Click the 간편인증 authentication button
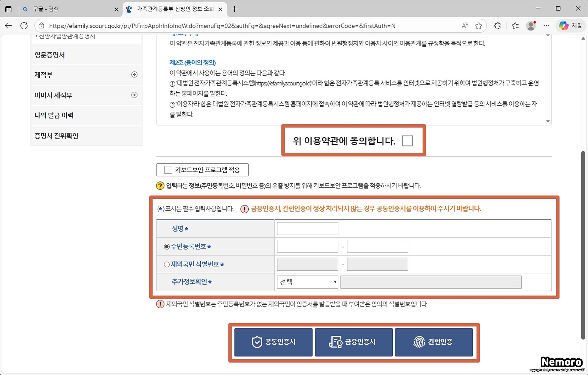 click(x=434, y=342)
